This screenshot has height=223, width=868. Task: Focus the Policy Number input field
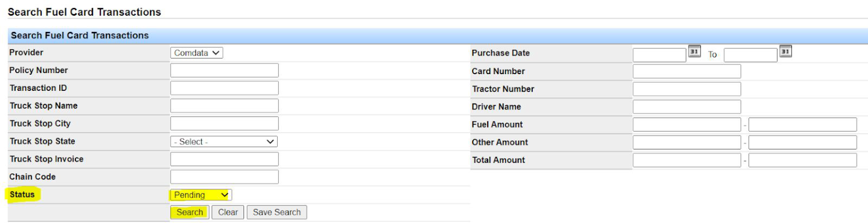point(224,71)
